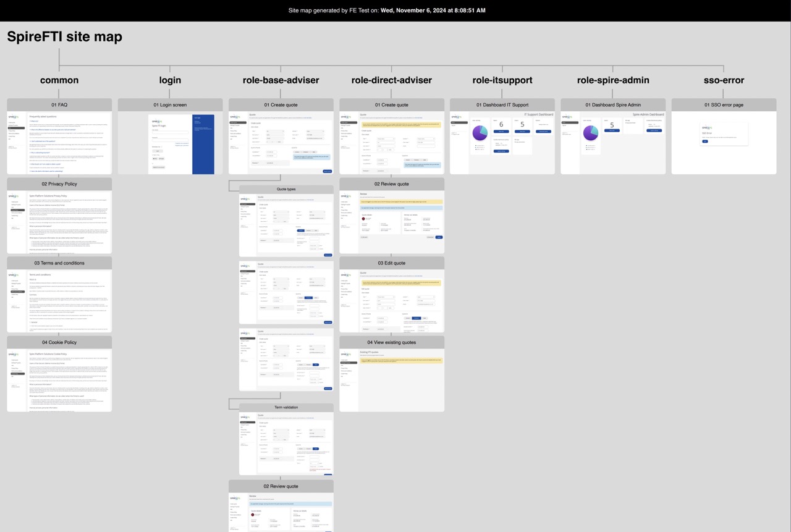Click the Spire logo on the SSO error thumbnail
The height and width of the screenshot is (532, 791).
point(706,128)
